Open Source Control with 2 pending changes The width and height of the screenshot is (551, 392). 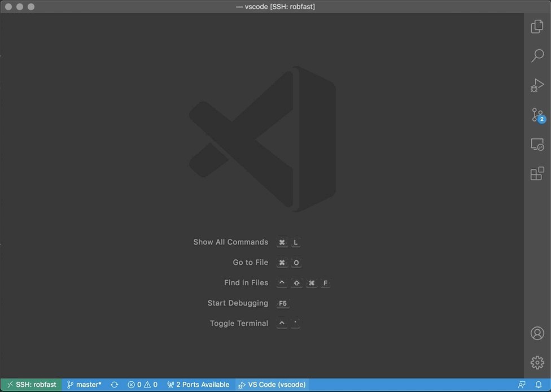(537, 115)
